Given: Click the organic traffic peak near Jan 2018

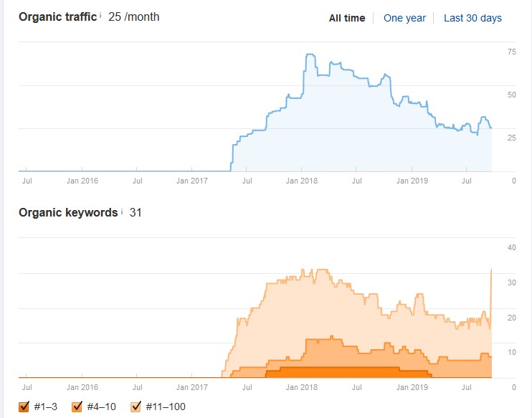Looking at the screenshot, I should (310, 54).
